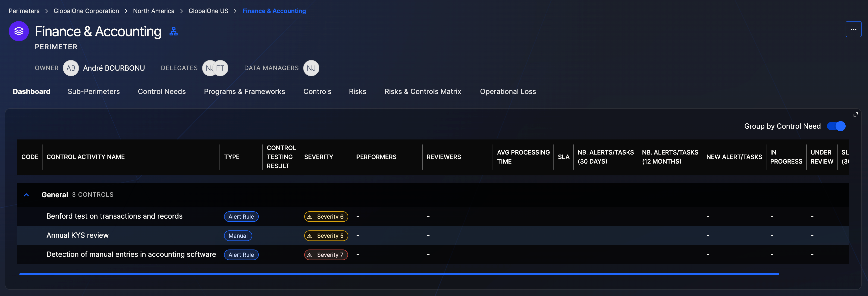This screenshot has height=296, width=868.
Task: Click the NJ data manager avatar
Action: (311, 68)
